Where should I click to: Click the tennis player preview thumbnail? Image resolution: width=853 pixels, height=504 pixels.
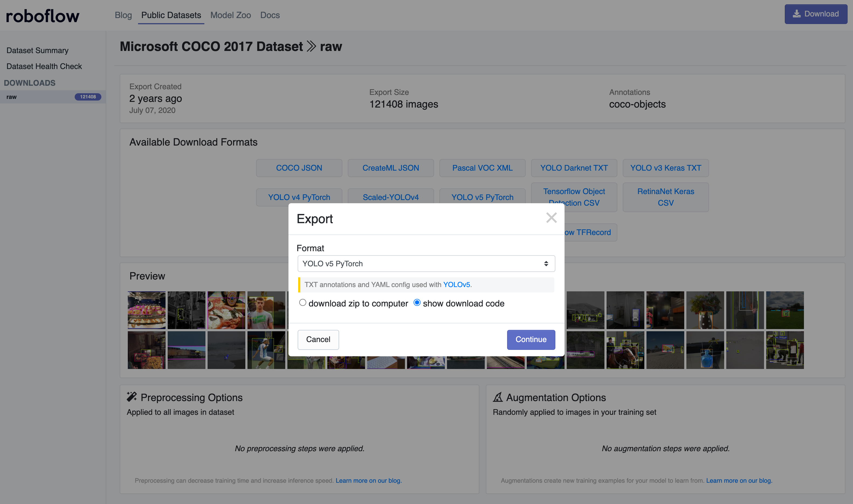coord(266,350)
